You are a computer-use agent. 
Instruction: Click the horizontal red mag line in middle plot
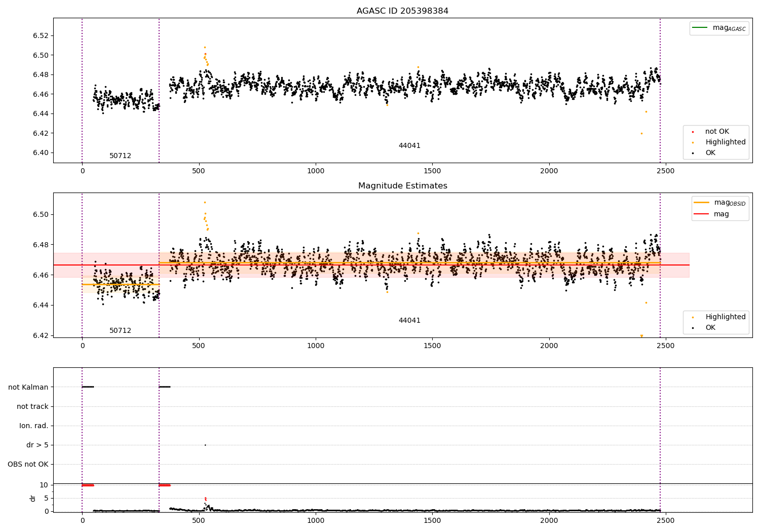coord(371,265)
